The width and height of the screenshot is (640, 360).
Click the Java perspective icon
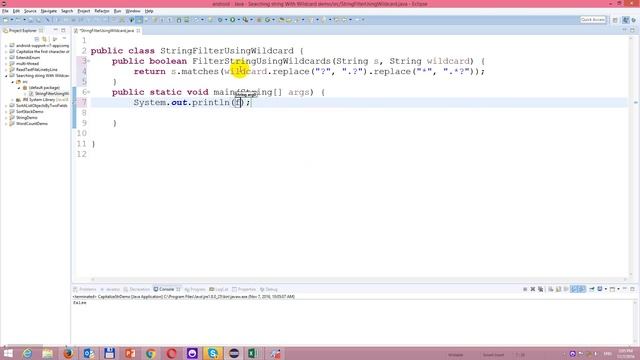[x=625, y=20]
